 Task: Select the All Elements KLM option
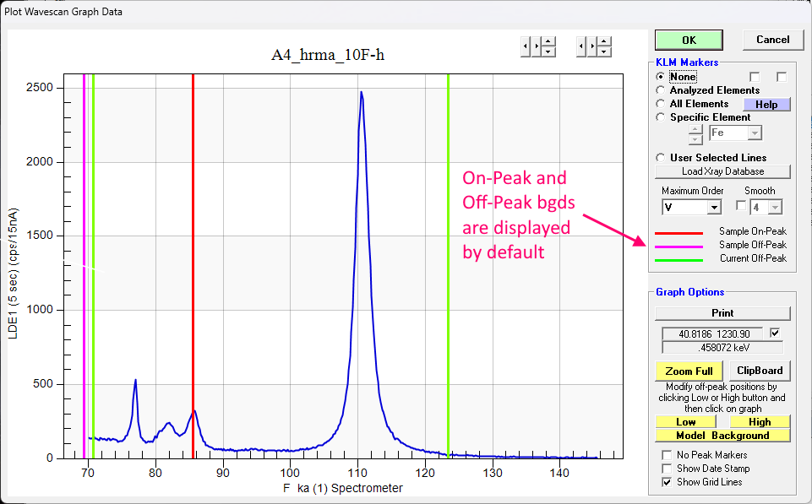click(661, 104)
